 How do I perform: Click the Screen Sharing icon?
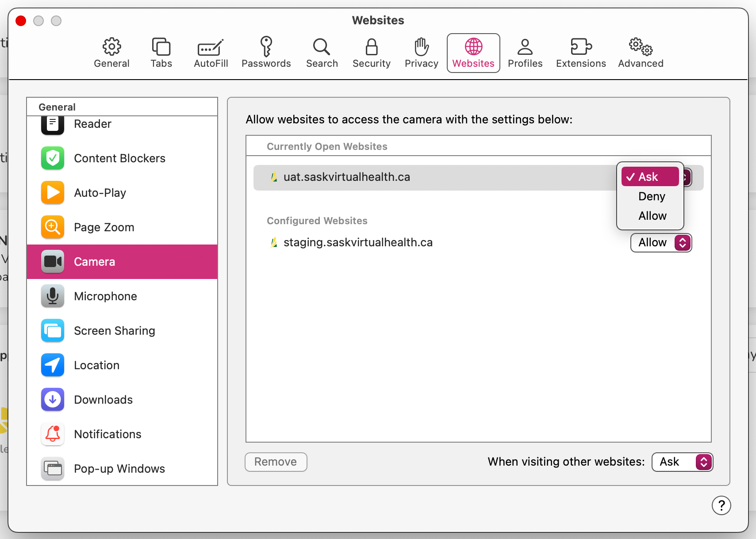click(53, 331)
